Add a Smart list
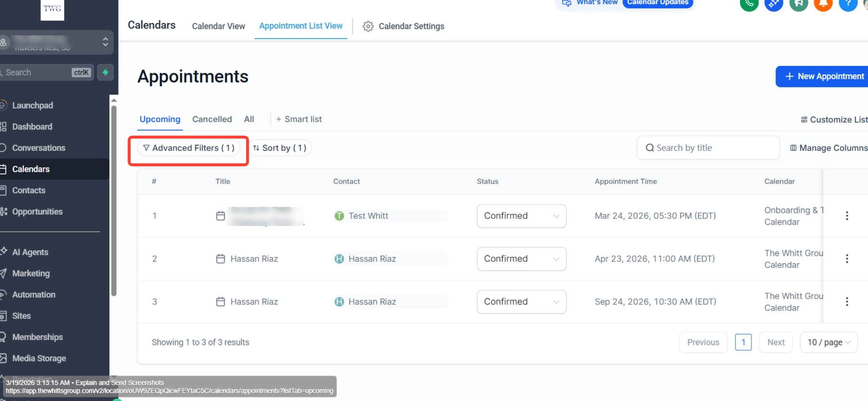The image size is (868, 401). (x=299, y=119)
